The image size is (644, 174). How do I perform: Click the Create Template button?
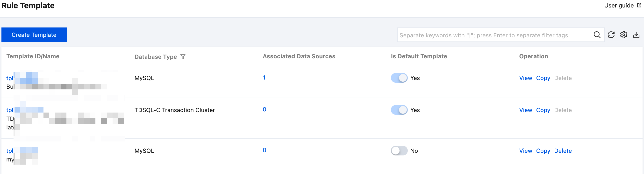point(34,35)
